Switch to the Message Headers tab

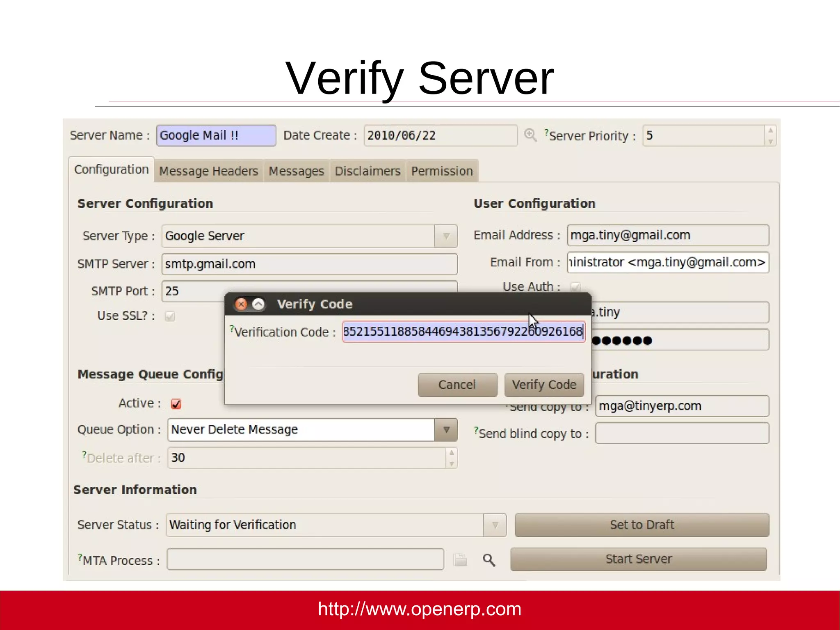(x=208, y=171)
